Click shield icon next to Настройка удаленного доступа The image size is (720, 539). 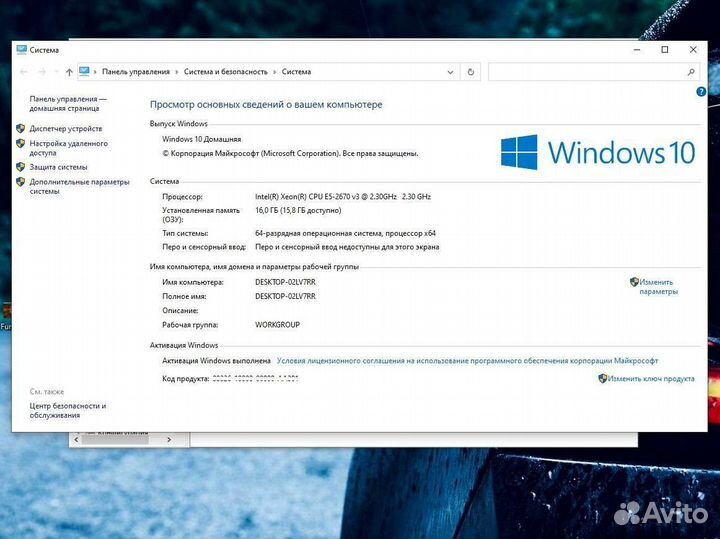click(x=21, y=144)
